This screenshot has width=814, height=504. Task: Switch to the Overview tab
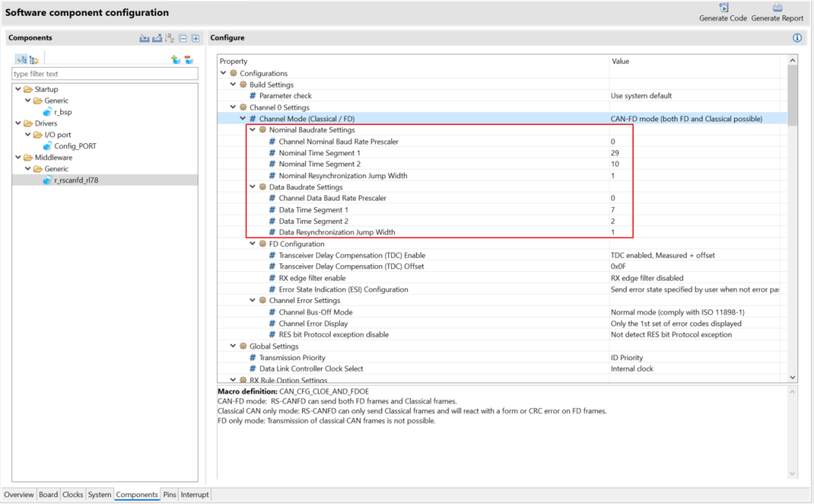tap(19, 495)
